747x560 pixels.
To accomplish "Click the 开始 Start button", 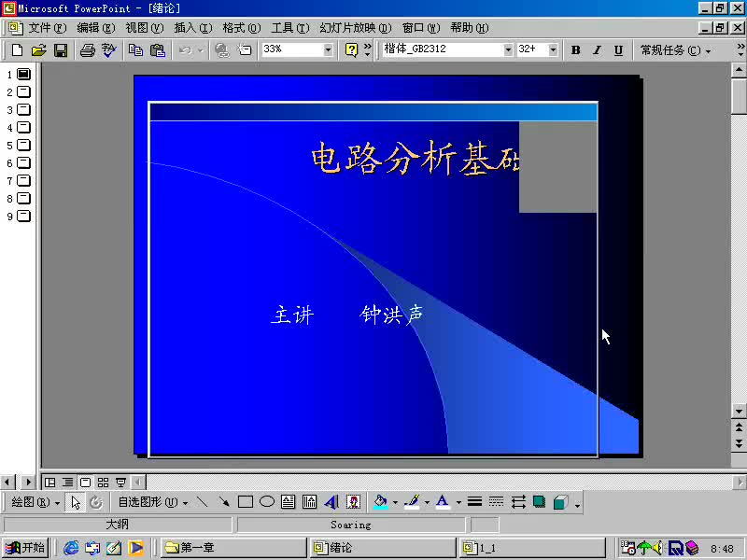I will point(26,548).
